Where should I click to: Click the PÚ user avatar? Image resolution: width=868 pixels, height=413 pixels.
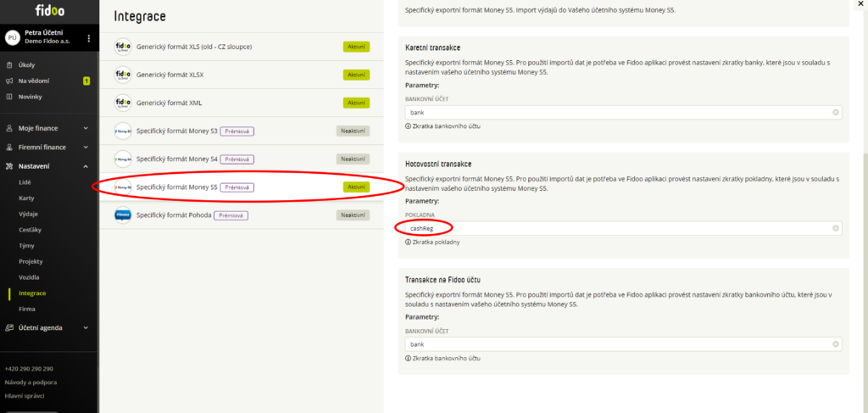12,37
